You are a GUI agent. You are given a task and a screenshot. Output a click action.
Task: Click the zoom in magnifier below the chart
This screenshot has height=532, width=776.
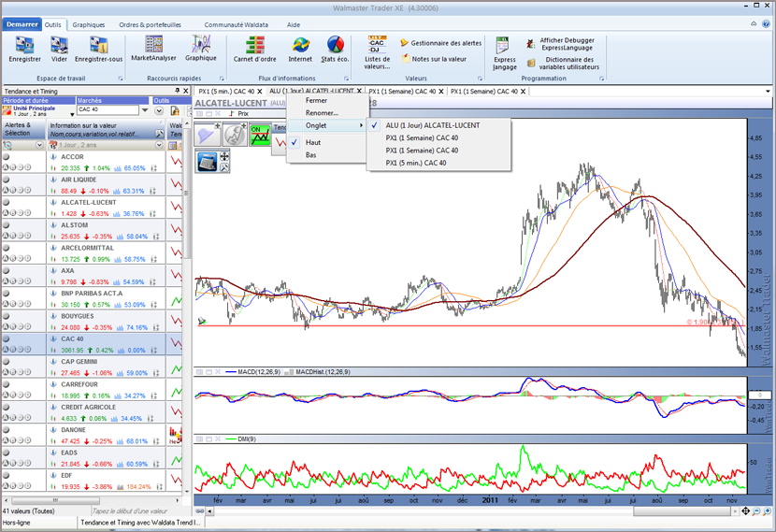(767, 511)
